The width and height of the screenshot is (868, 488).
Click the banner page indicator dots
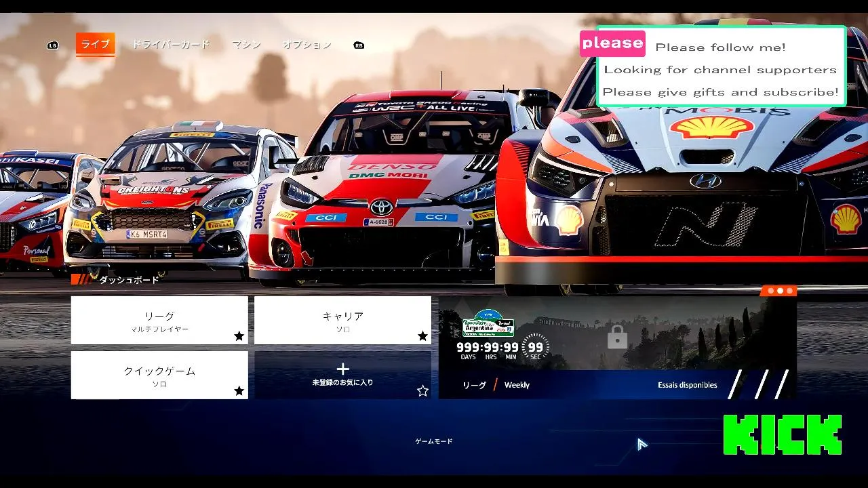coord(779,291)
